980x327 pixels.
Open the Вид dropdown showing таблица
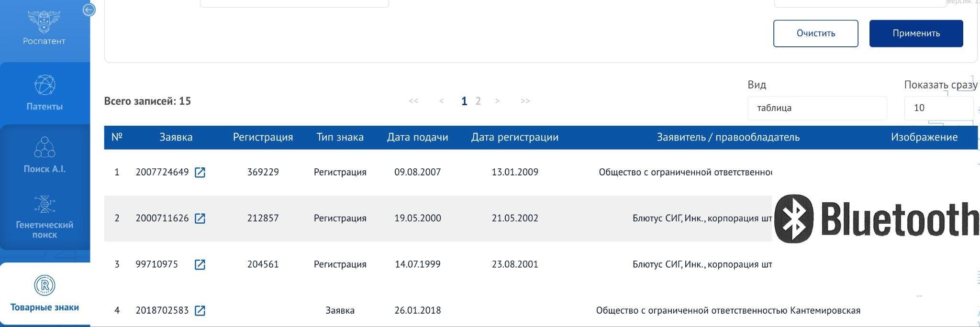coord(817,108)
